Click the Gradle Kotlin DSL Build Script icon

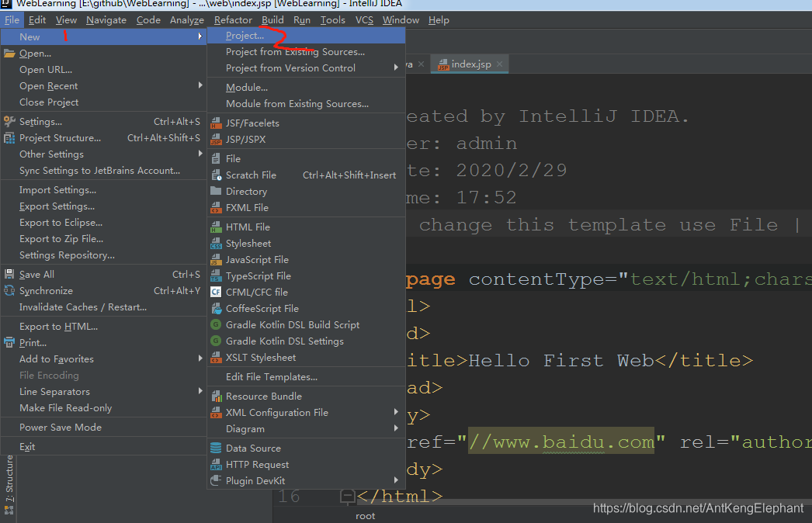(x=216, y=324)
